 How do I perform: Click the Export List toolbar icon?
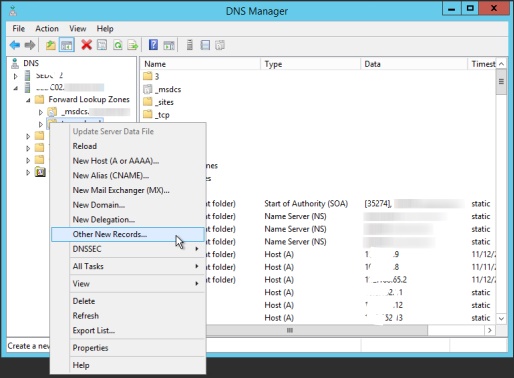click(x=133, y=45)
